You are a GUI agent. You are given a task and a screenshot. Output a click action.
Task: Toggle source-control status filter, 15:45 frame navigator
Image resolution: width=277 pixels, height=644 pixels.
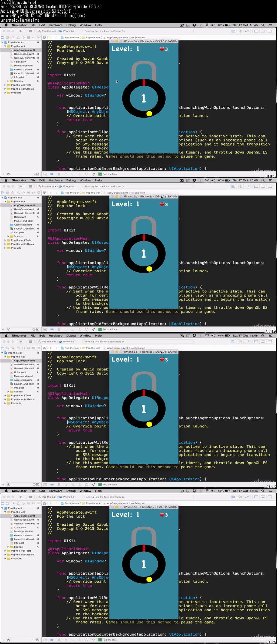[38, 174]
